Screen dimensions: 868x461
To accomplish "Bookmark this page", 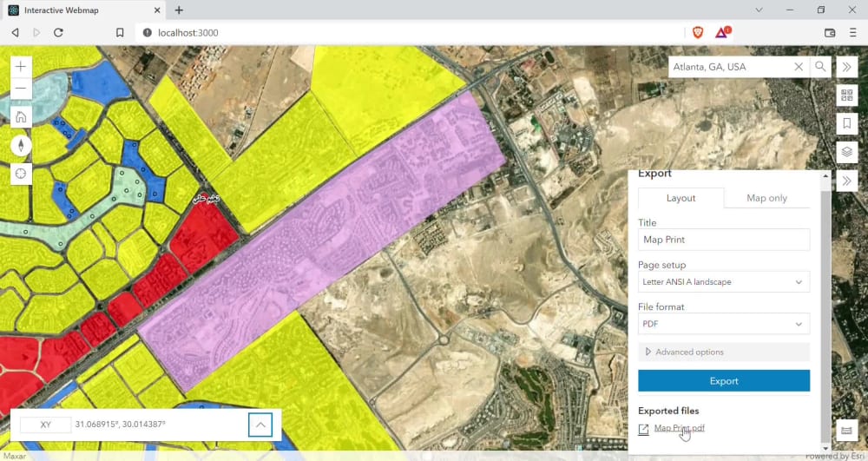I will [x=120, y=33].
